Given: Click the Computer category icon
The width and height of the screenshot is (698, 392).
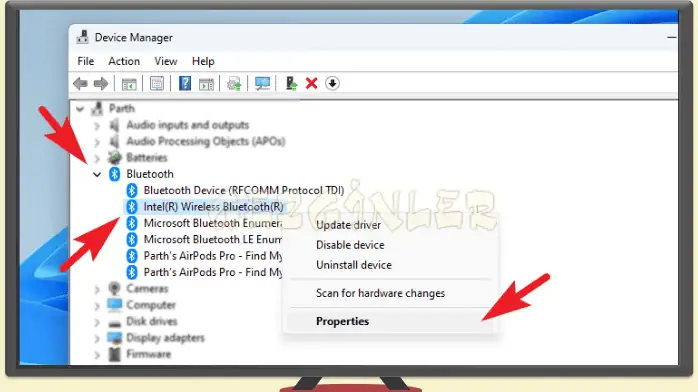Looking at the screenshot, I should [x=114, y=305].
